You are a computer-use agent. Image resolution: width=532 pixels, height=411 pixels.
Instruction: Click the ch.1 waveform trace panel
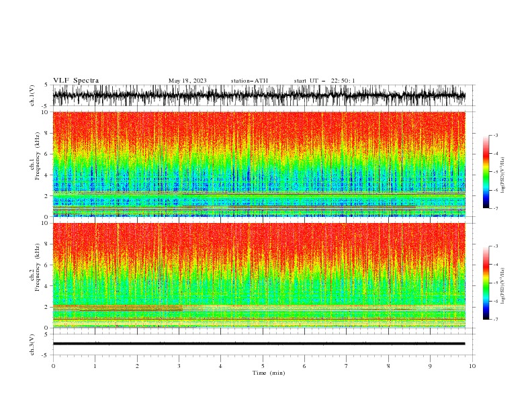(x=259, y=95)
